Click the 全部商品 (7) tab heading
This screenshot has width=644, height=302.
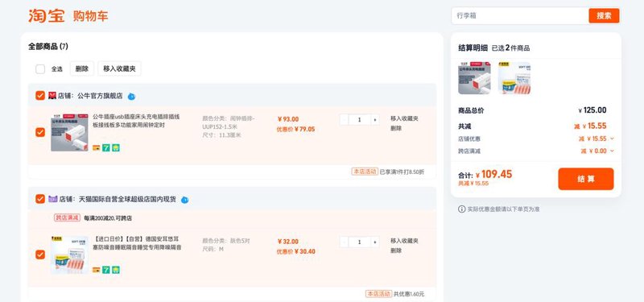(x=48, y=47)
